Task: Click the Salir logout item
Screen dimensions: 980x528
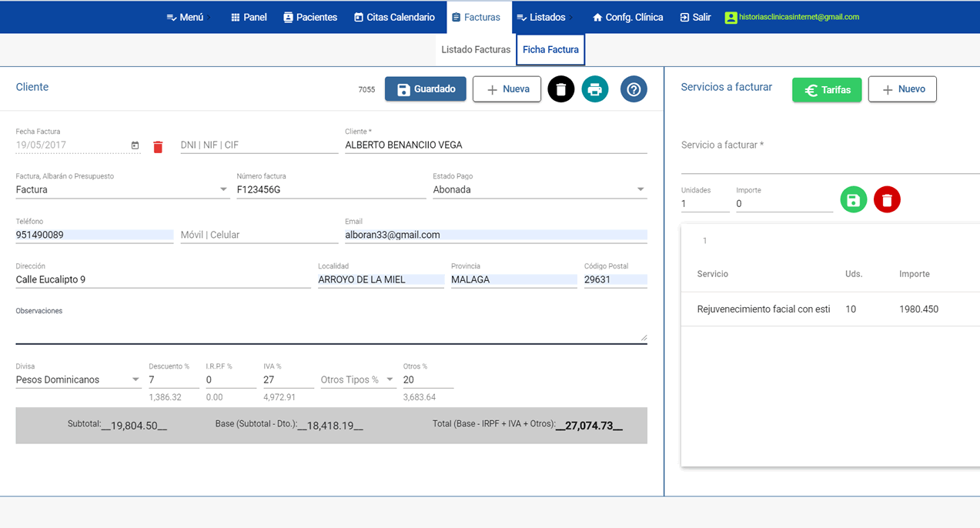Action: tap(695, 17)
